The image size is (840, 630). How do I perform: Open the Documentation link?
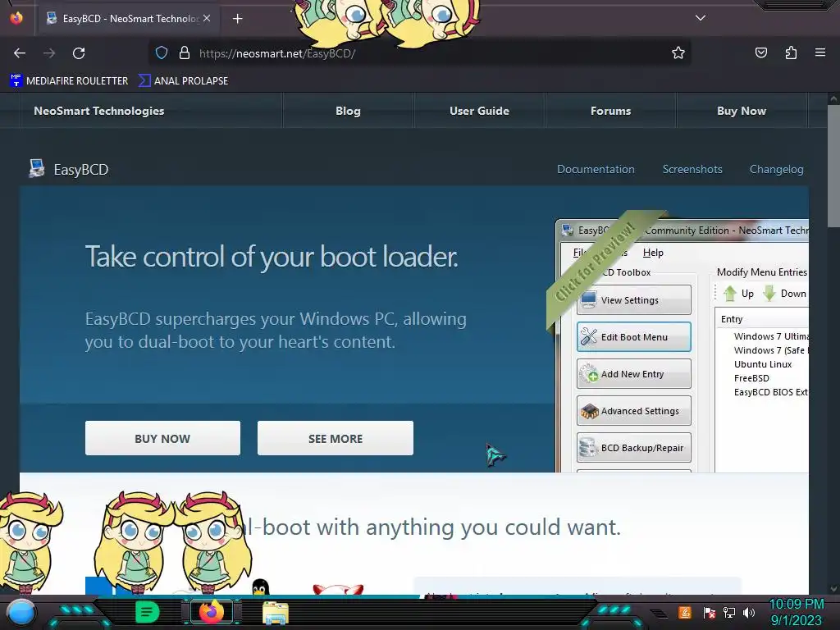coord(596,169)
